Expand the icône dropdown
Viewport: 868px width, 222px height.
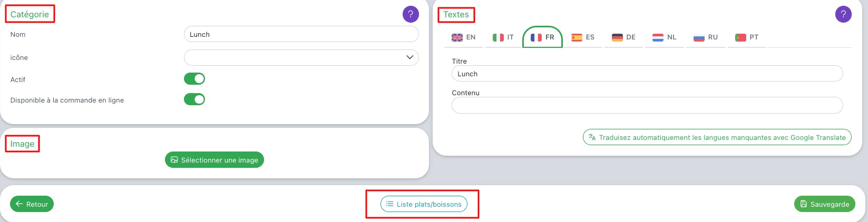point(301,57)
